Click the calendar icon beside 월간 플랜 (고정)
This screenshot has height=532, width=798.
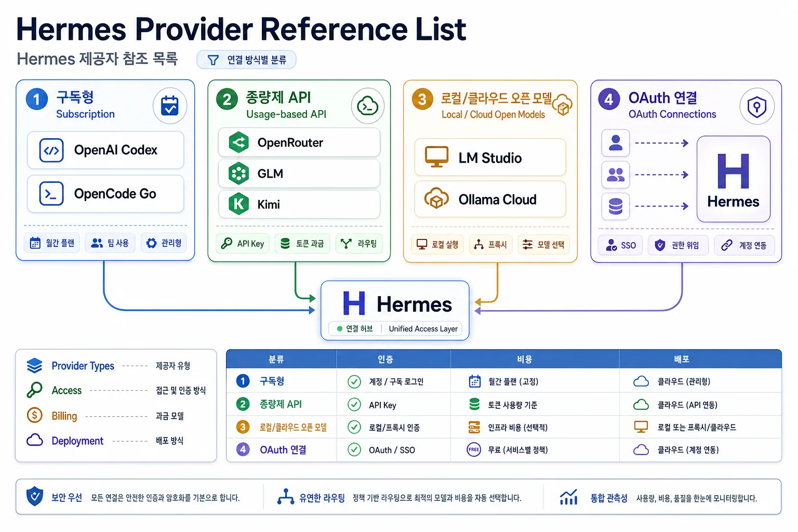tap(475, 381)
